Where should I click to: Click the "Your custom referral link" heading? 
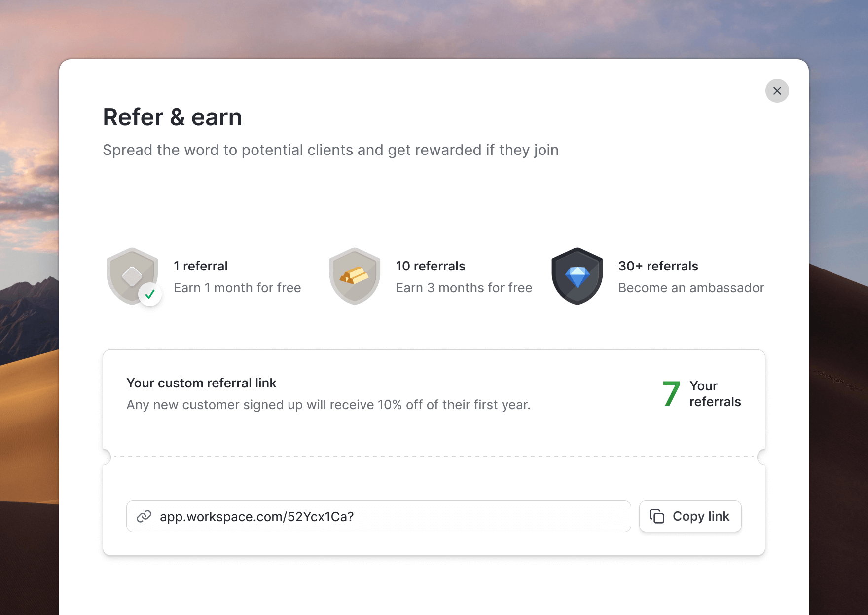click(201, 383)
